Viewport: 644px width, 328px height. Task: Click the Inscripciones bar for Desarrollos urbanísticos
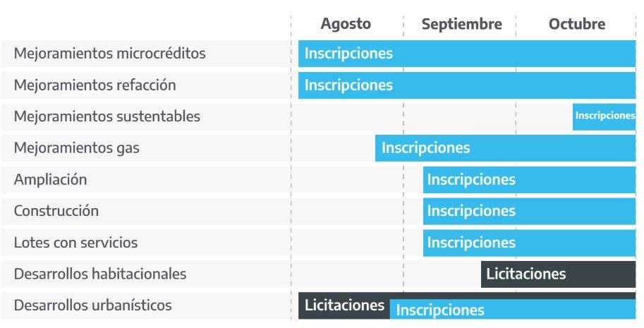(513, 310)
